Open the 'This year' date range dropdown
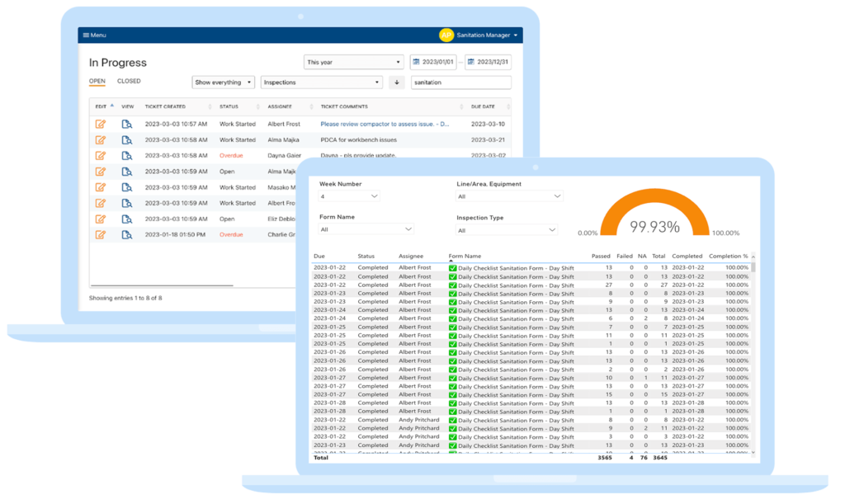This screenshot has height=504, width=845. coord(353,63)
